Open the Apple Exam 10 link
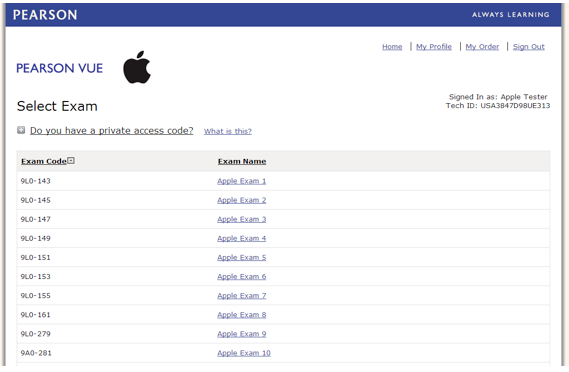Viewport: 569px width, 372px height. 244,353
